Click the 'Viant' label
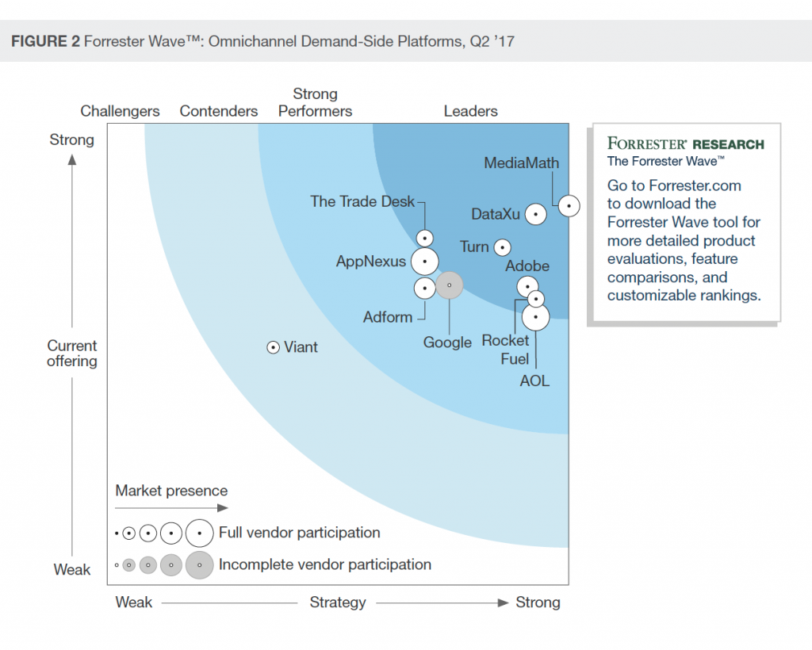Screen dimensions: 812x650 [x=301, y=347]
